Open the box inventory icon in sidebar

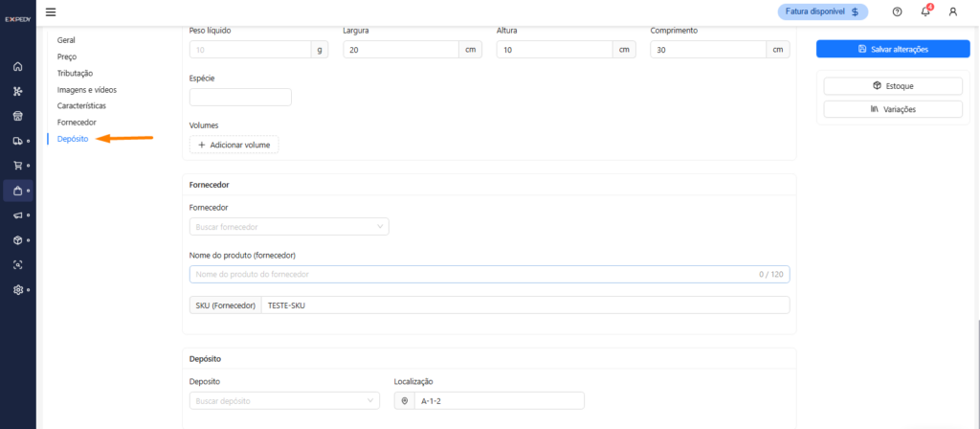tap(17, 240)
